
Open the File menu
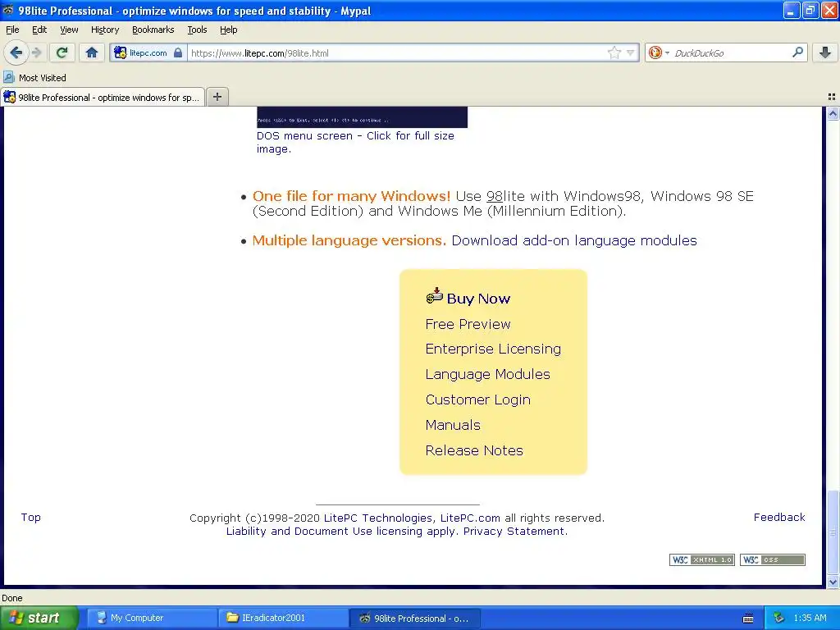[x=12, y=30]
